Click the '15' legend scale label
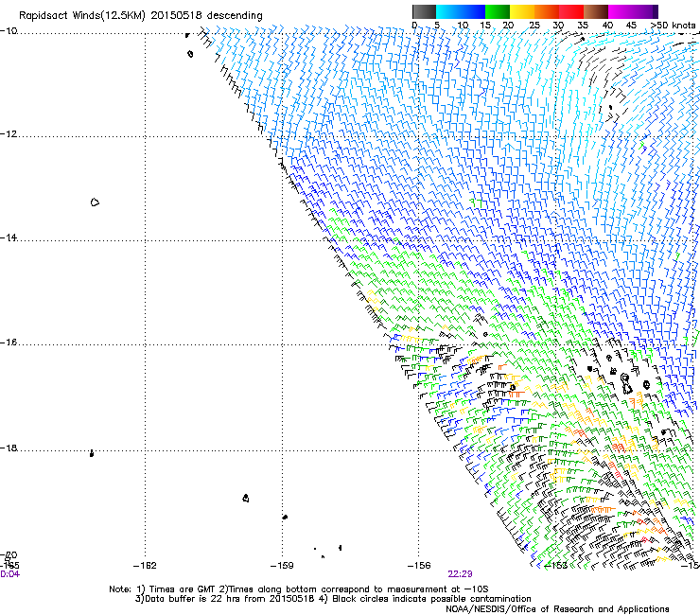The width and height of the screenshot is (700, 615). tap(485, 25)
